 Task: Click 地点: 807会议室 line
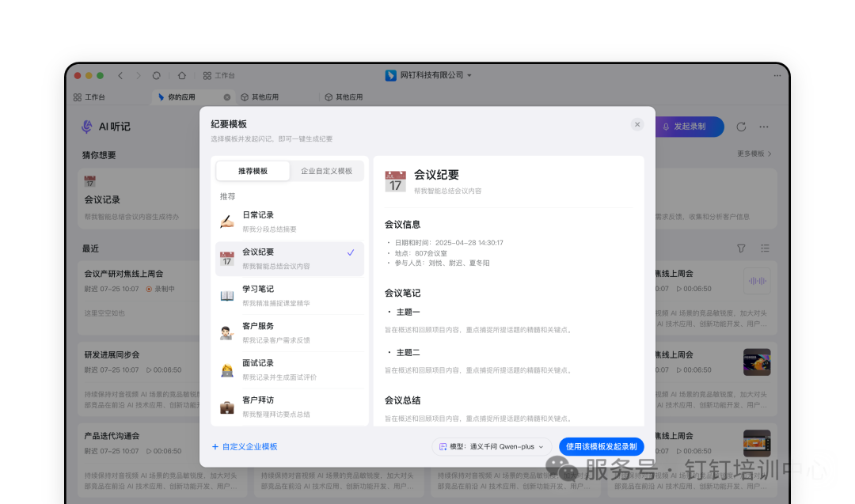tap(418, 253)
